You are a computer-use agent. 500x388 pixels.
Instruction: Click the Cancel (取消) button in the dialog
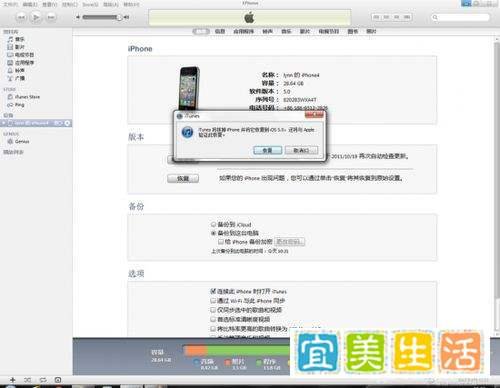click(x=301, y=150)
